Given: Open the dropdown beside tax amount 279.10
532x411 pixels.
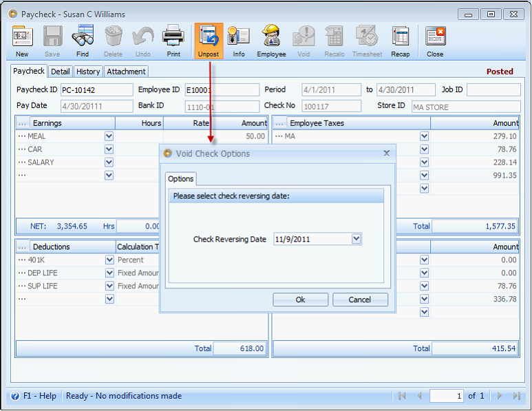Looking at the screenshot, I should pos(424,136).
